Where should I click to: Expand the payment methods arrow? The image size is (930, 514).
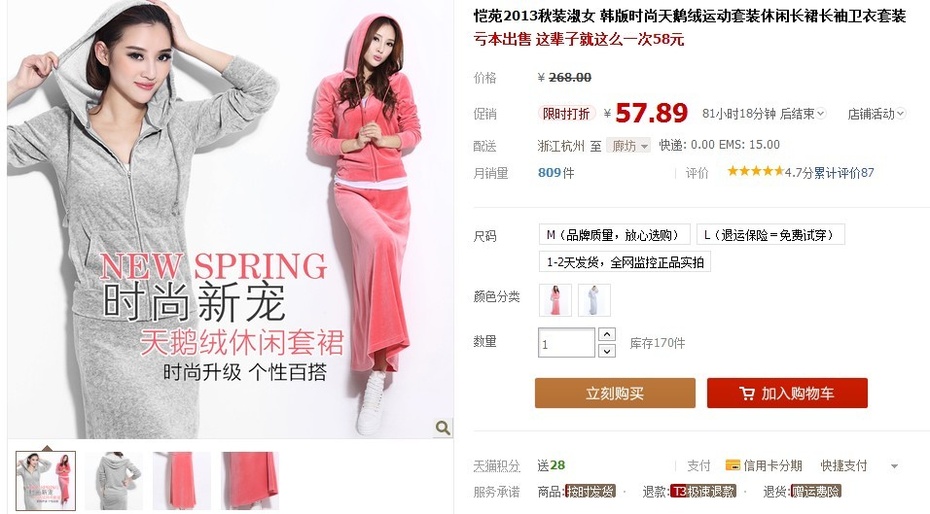coord(894,466)
